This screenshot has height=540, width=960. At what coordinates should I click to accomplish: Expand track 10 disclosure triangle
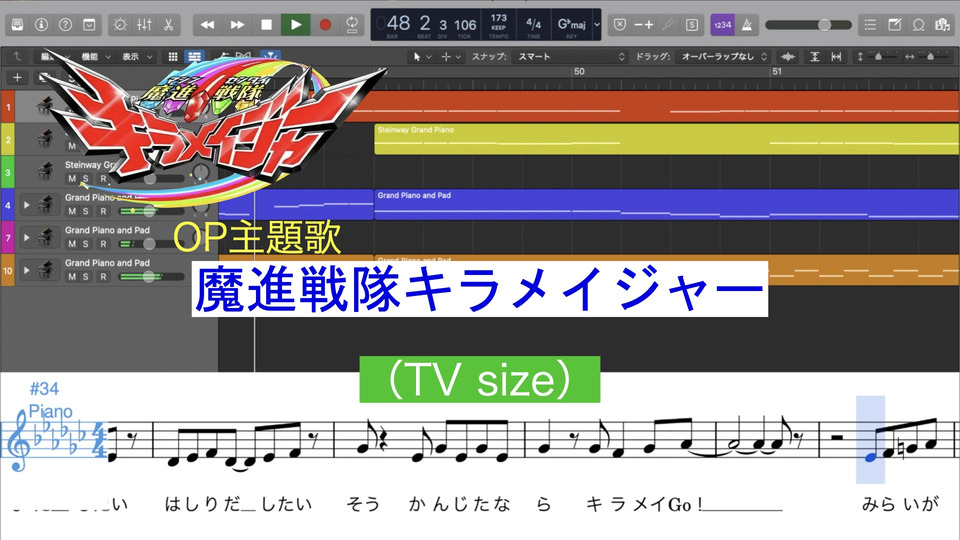click(x=26, y=269)
